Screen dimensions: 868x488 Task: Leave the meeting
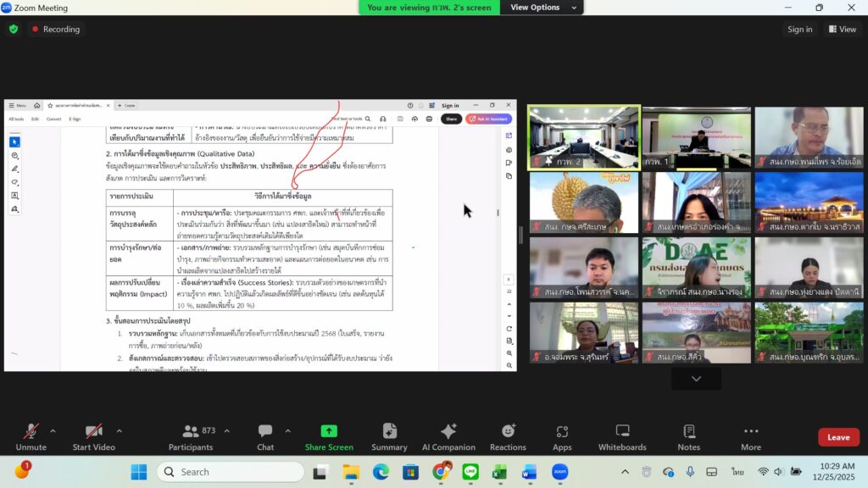coord(837,437)
